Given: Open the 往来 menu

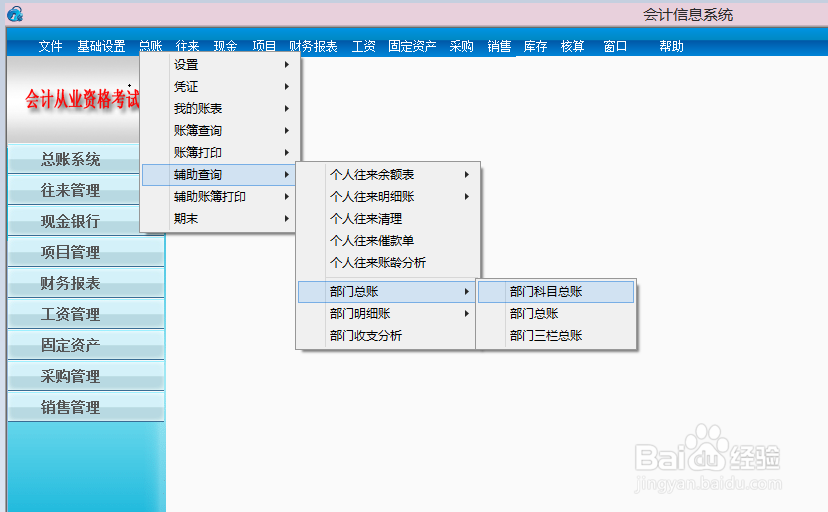Looking at the screenshot, I should [x=187, y=46].
